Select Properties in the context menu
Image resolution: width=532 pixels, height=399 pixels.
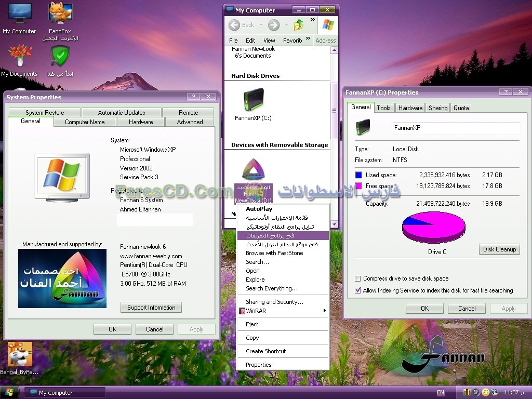pyautogui.click(x=283, y=365)
